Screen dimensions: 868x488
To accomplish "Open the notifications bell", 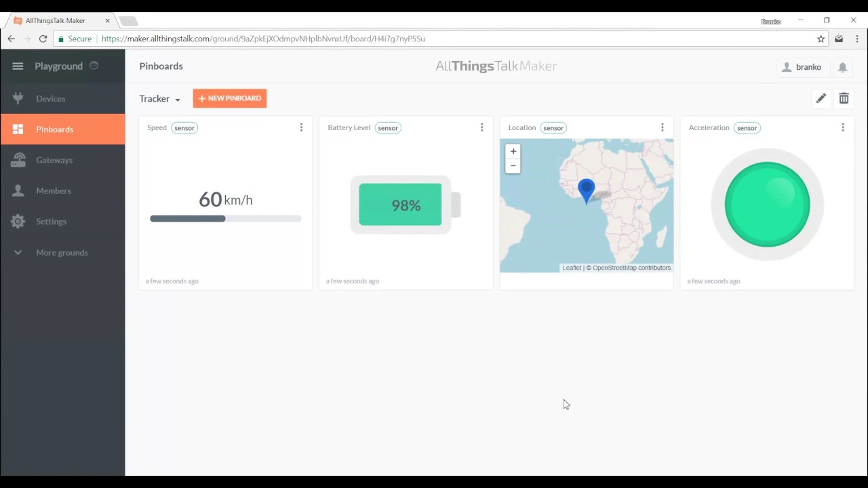I will 842,67.
